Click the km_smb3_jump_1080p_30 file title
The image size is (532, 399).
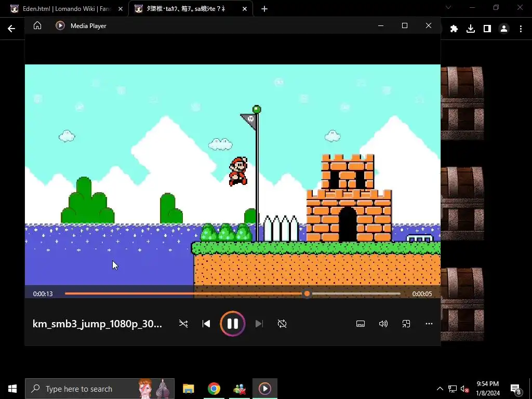97,324
